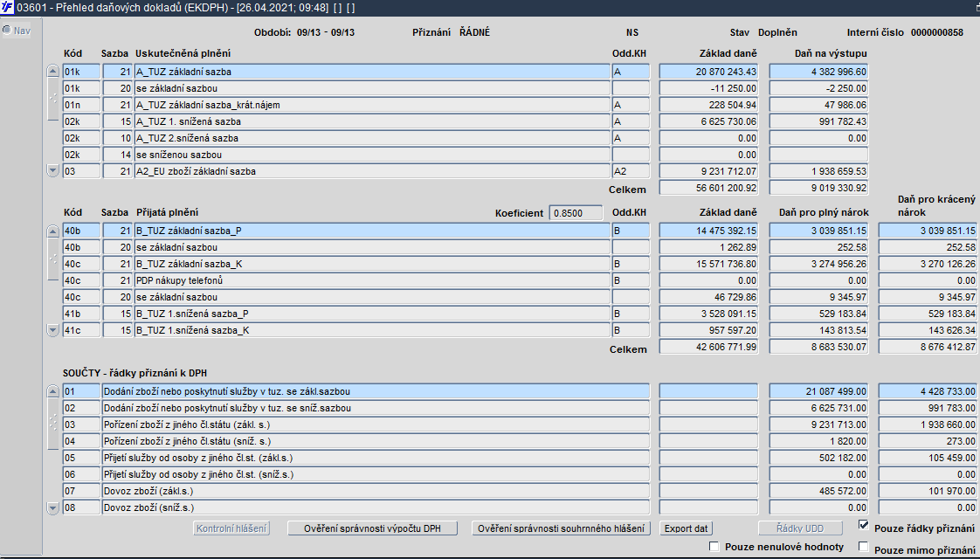Click the up arrow in SOUČTY list

(x=53, y=391)
